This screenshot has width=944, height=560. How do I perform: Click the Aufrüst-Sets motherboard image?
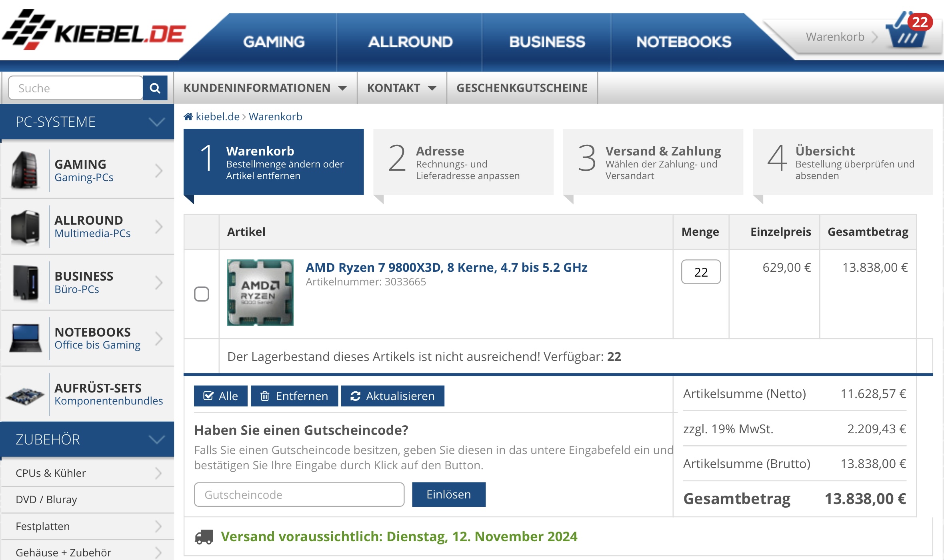tap(25, 395)
